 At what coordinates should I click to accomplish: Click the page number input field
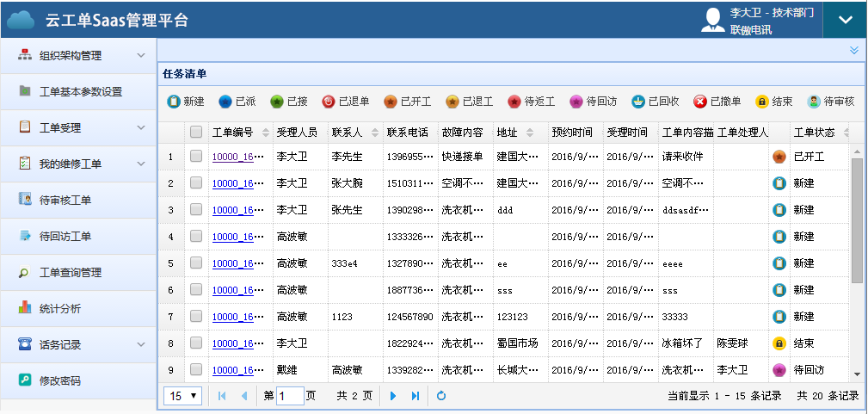point(290,396)
